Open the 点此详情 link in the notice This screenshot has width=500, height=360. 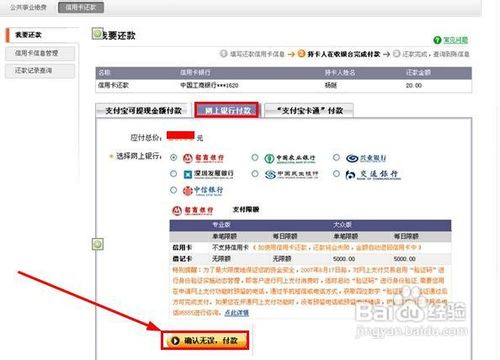point(236,313)
